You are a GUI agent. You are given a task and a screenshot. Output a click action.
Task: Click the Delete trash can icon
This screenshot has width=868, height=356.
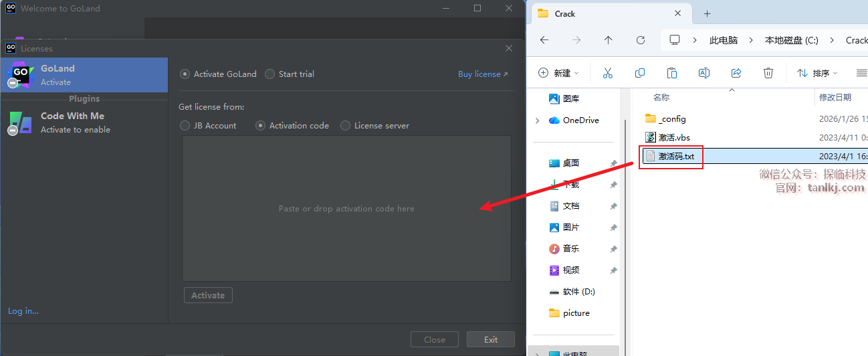768,73
